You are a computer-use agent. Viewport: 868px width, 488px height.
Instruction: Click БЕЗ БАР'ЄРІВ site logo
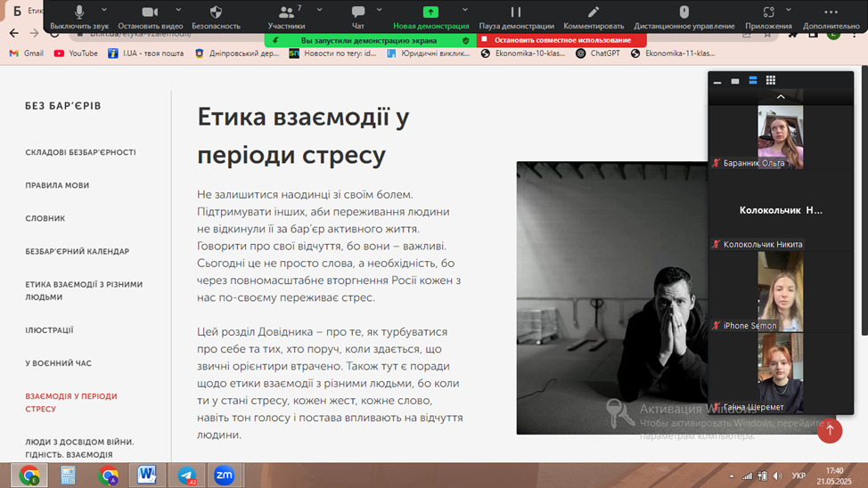click(63, 106)
